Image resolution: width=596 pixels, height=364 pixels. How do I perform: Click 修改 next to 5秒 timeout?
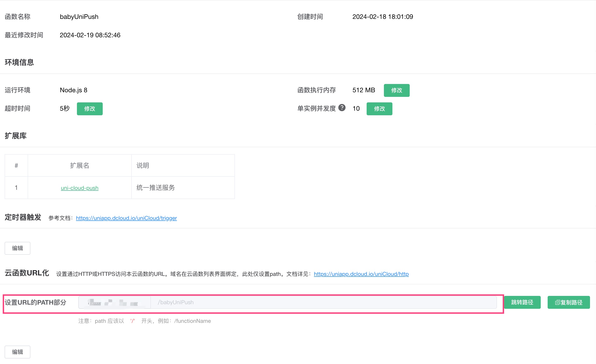pos(90,109)
